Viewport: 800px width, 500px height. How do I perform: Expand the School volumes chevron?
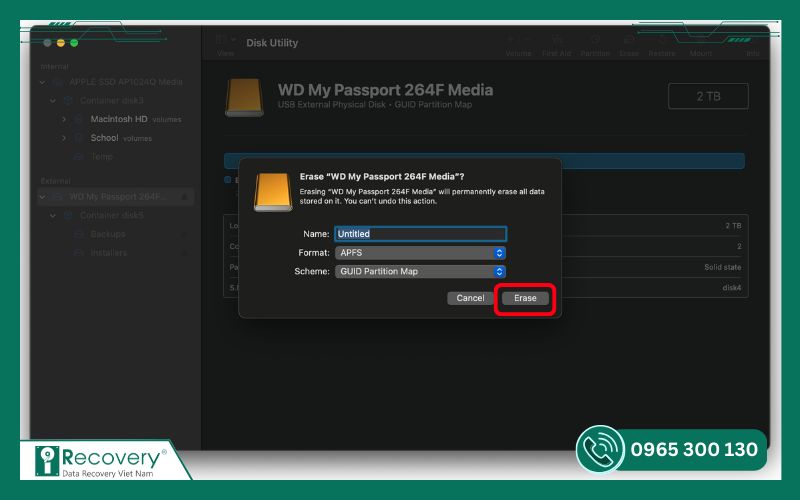(64, 138)
